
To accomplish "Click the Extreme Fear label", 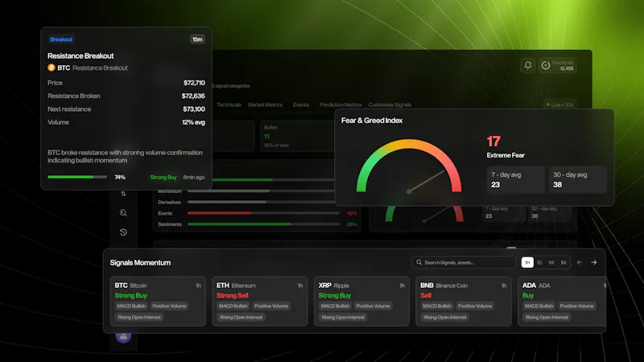I will [506, 155].
